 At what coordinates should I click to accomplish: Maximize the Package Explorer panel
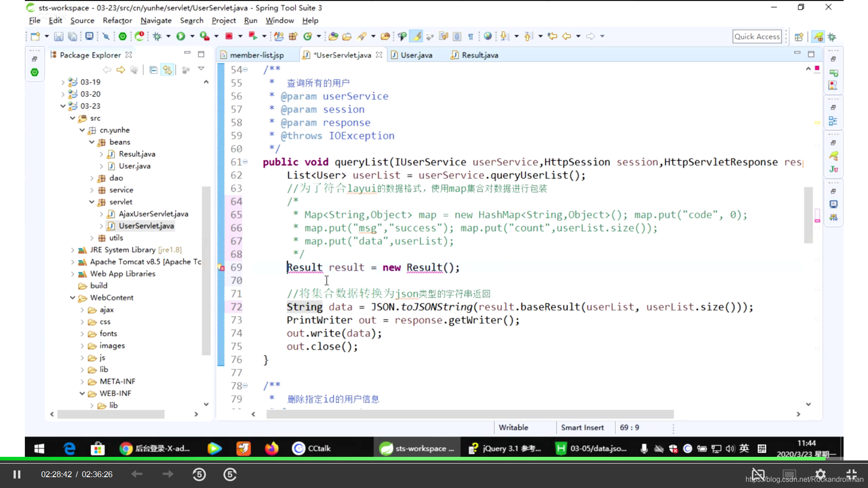pos(201,54)
